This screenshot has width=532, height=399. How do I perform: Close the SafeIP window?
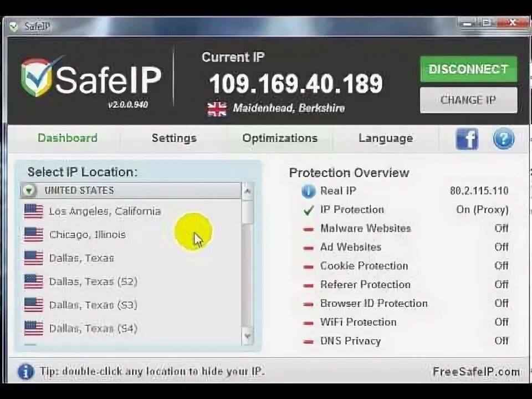512,23
